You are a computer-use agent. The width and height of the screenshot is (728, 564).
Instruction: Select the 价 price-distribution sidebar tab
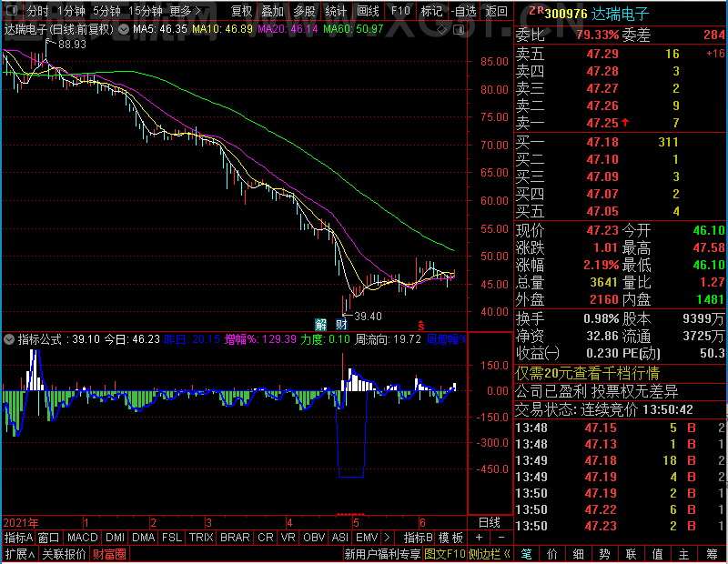[552, 554]
